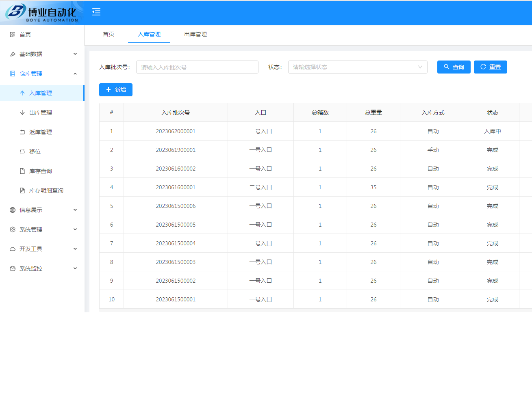
Task: Click the 总箱数 column header
Action: click(320, 113)
